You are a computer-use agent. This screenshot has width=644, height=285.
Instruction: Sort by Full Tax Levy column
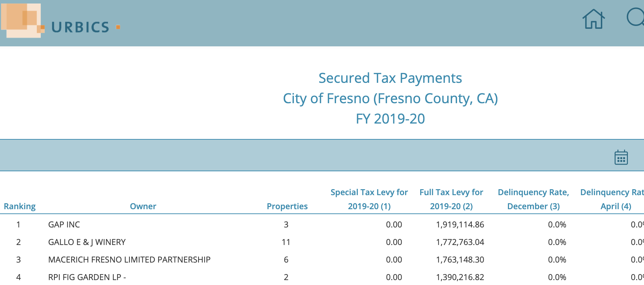(451, 199)
